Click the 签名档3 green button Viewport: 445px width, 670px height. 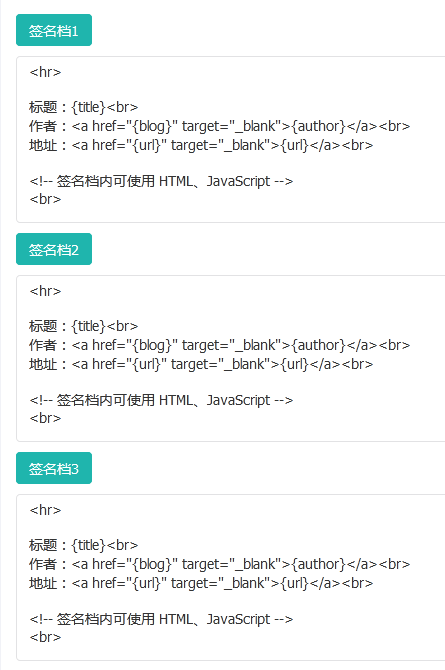point(54,468)
